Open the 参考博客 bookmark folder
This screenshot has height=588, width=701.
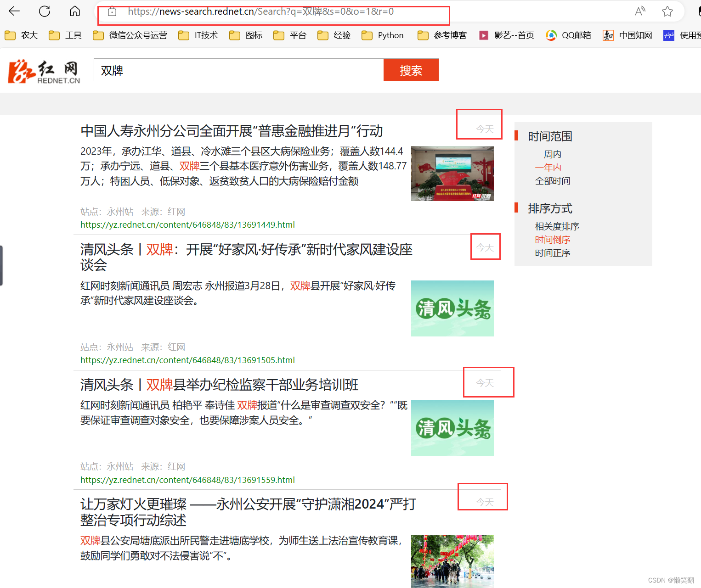[442, 35]
